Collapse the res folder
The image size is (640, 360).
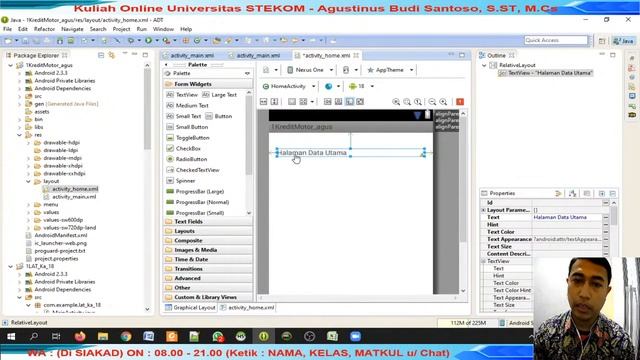point(19,135)
